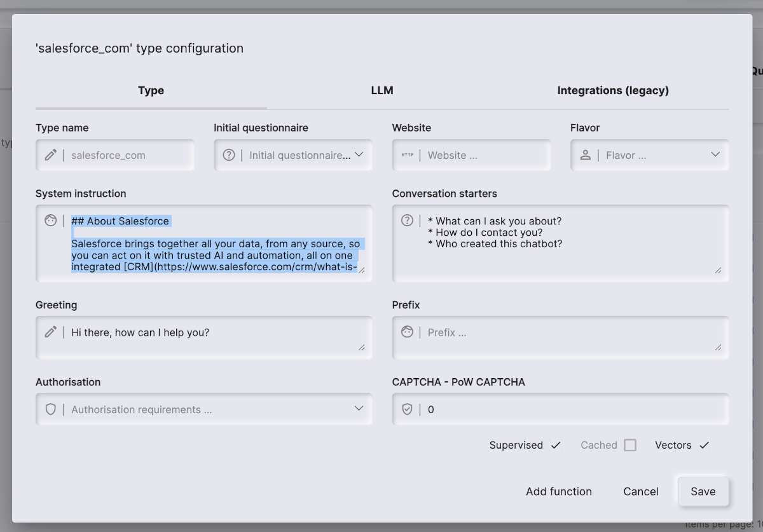Switch to the LLM tab
This screenshot has width=763, height=532.
[382, 90]
